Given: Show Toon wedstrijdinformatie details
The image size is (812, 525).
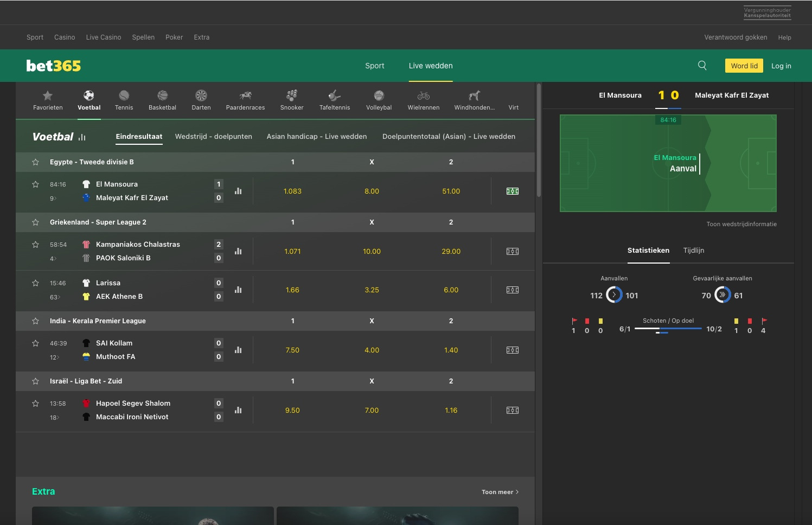Looking at the screenshot, I should click(741, 224).
